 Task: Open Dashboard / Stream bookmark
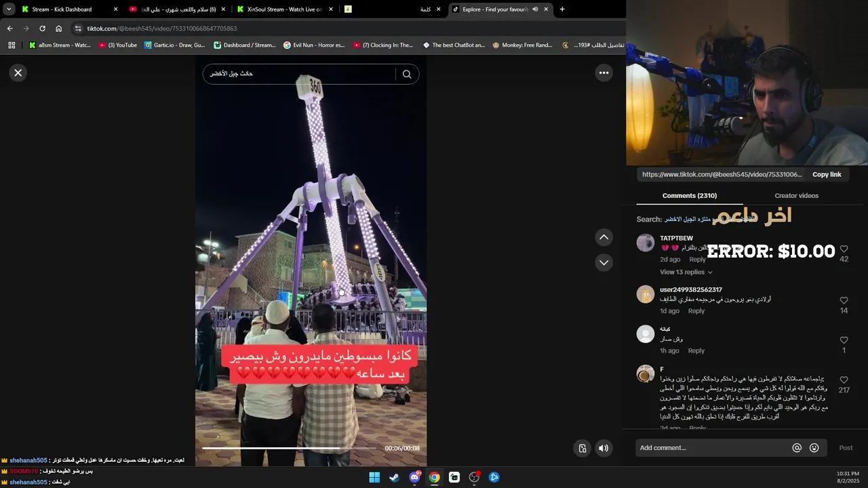pyautogui.click(x=245, y=45)
